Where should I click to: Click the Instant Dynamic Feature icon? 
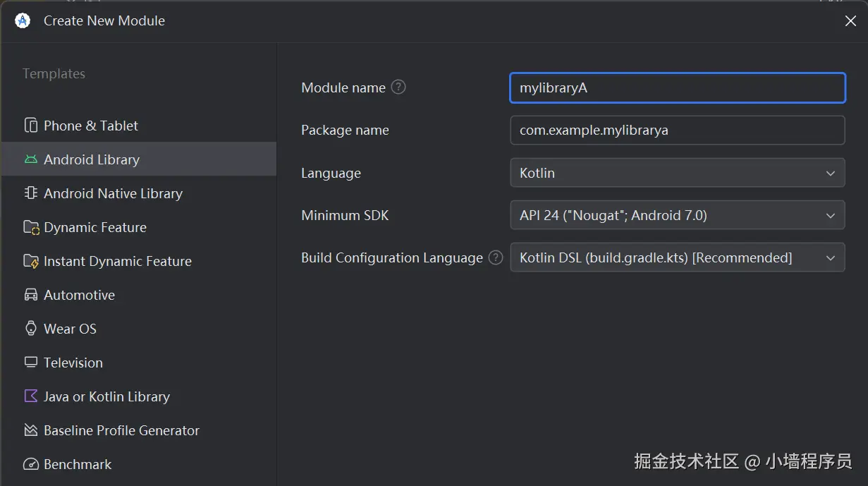[31, 261]
